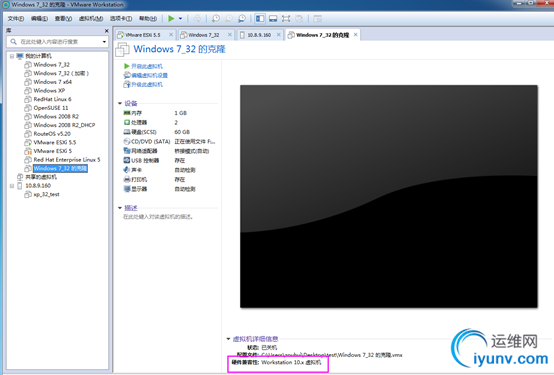Screen dimensions: 554x375
Task: Collapse the 设备 section
Action: [x=120, y=103]
